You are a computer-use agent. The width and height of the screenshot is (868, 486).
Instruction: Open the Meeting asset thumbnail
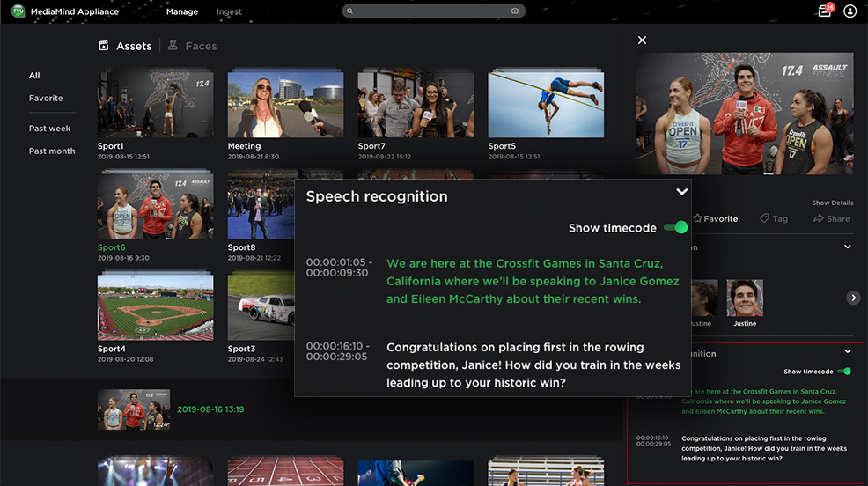tap(285, 103)
